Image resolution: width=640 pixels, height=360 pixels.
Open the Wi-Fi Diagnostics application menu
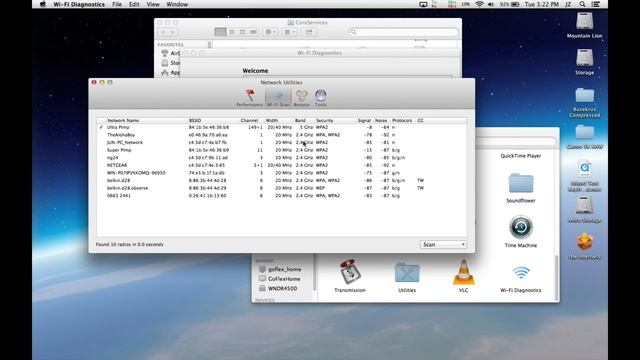click(79, 4)
